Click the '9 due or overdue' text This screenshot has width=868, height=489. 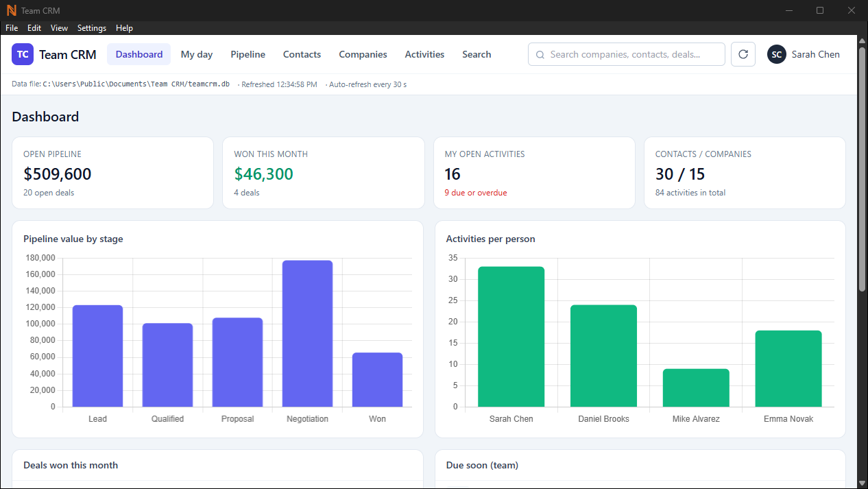point(476,193)
